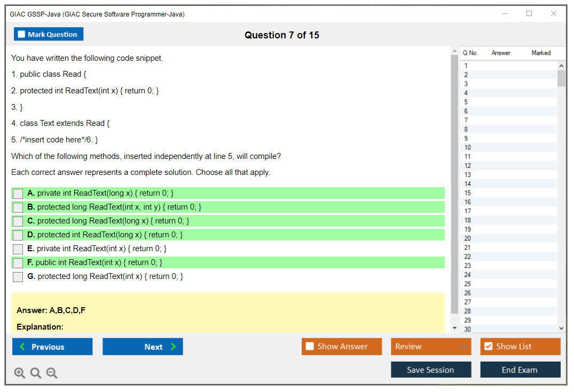Select the middle magnifier search icon
This screenshot has height=392, width=574.
click(x=35, y=373)
